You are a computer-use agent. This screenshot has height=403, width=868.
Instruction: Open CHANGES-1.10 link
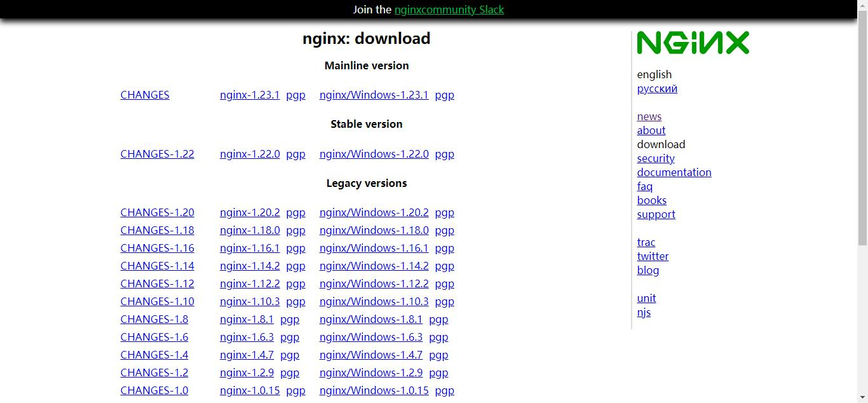point(157,301)
